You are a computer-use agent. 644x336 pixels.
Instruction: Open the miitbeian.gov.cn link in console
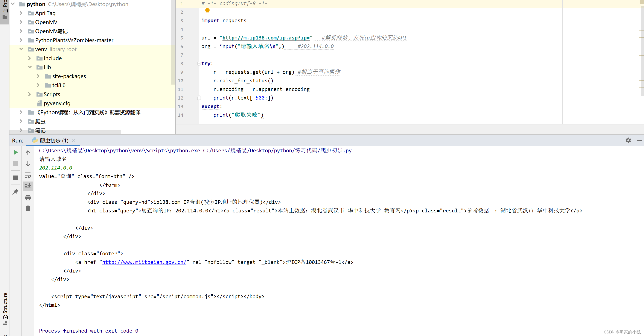[144, 262]
